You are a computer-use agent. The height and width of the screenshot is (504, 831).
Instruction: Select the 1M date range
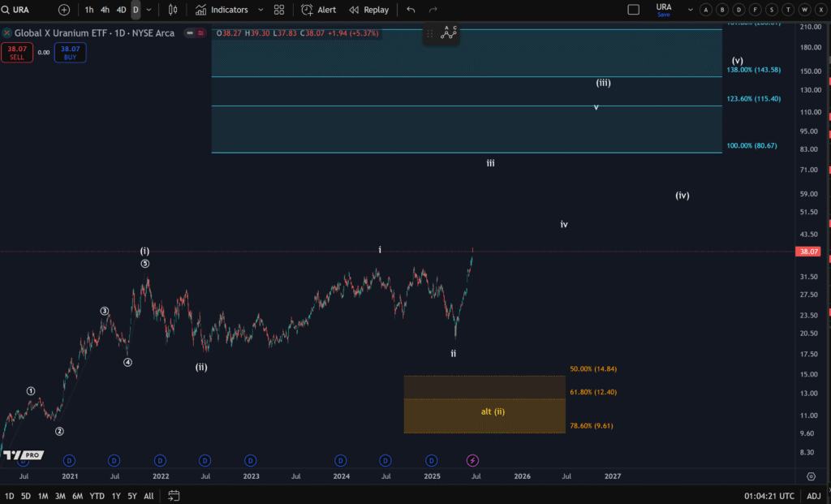pyautogui.click(x=43, y=496)
